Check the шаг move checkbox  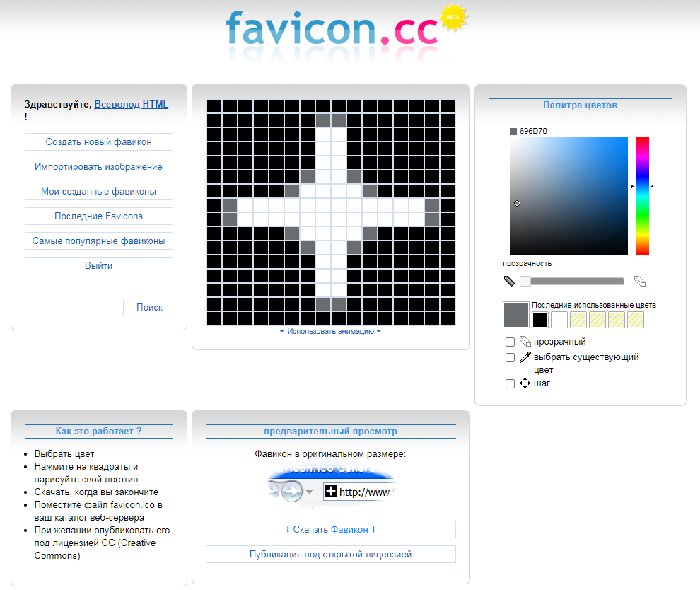(510, 383)
